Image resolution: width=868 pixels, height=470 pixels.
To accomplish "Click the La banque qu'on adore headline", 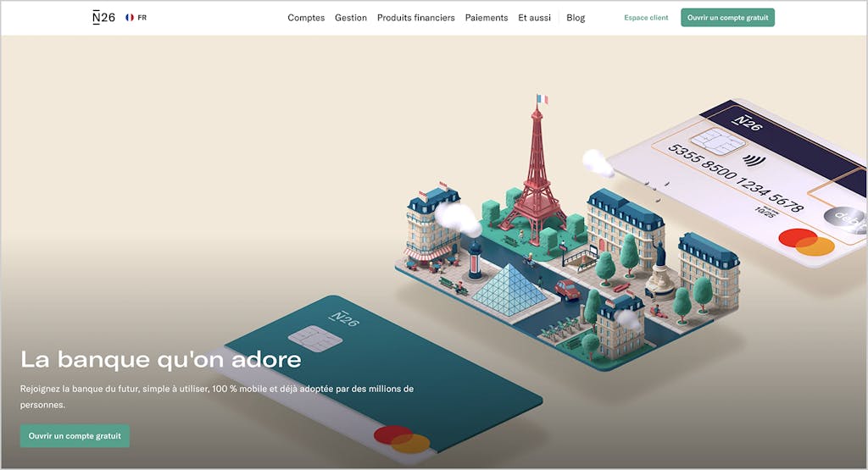I will click(x=160, y=360).
